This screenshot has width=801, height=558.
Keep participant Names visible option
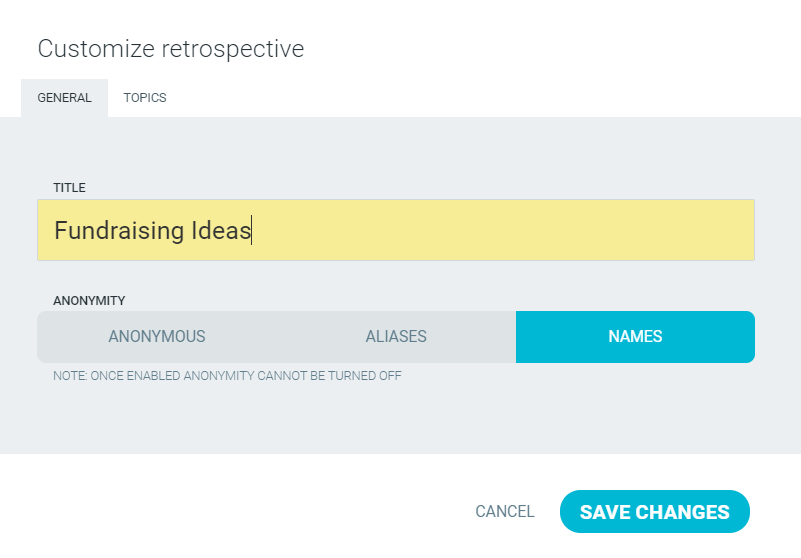pos(635,337)
